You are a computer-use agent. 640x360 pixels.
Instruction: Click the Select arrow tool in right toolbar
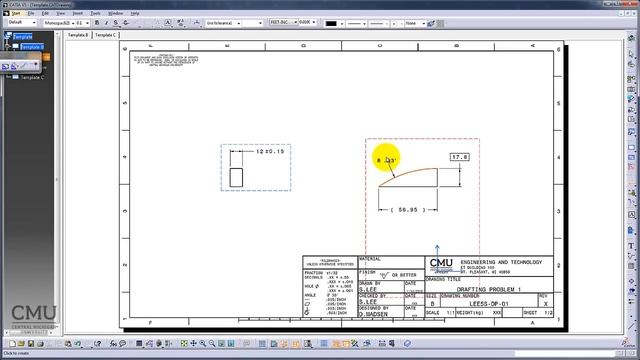(631, 54)
